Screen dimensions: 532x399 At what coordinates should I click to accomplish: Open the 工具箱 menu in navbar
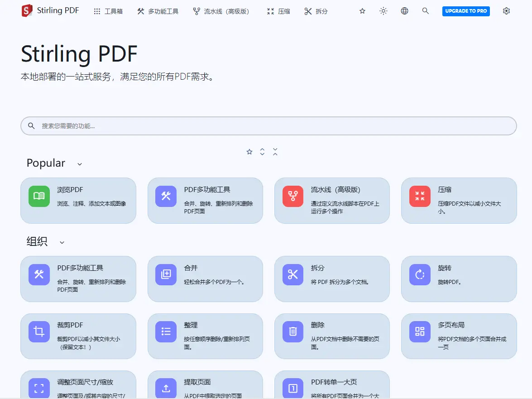(x=108, y=11)
